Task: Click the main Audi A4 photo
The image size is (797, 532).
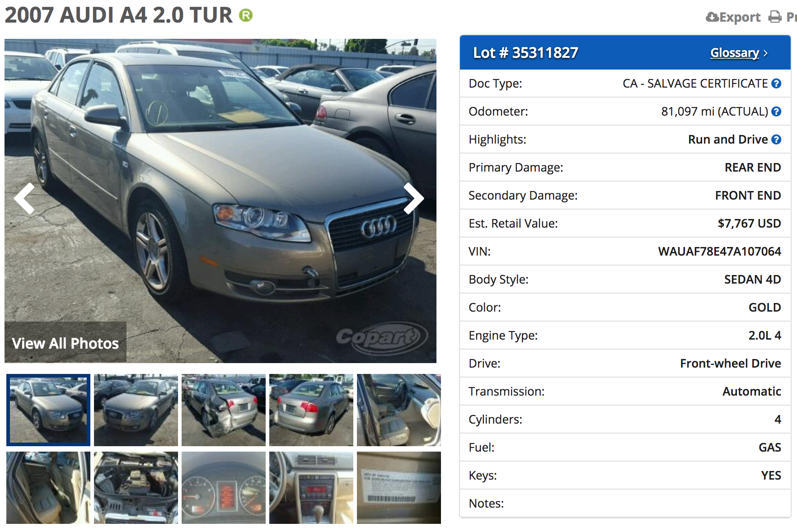Action: pyautogui.click(x=220, y=201)
